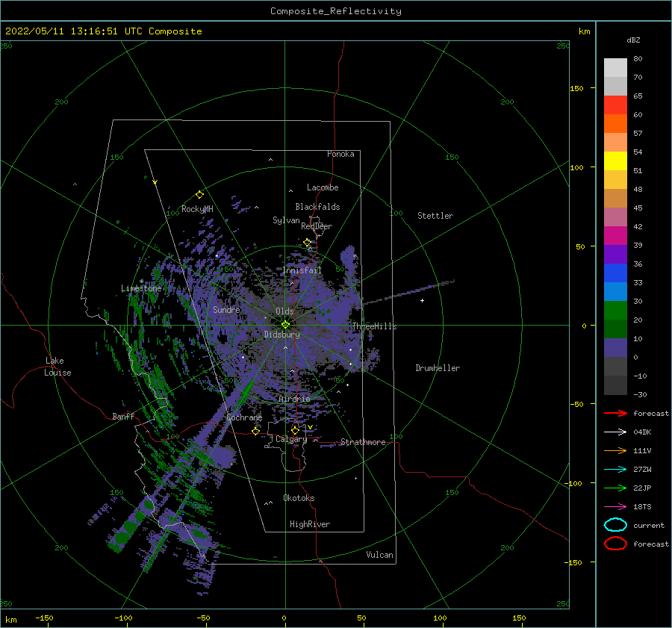Click the Vulcan label
672x628 pixels.
click(x=379, y=555)
